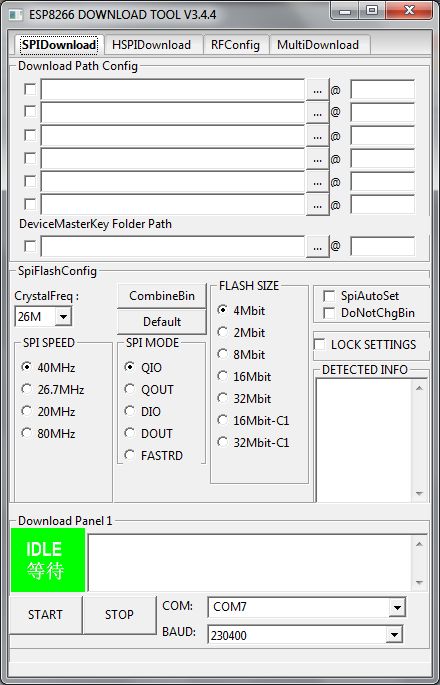Toggle the LOCK SETTINGS checkbox
Image resolution: width=440 pixels, height=685 pixels.
(320, 344)
